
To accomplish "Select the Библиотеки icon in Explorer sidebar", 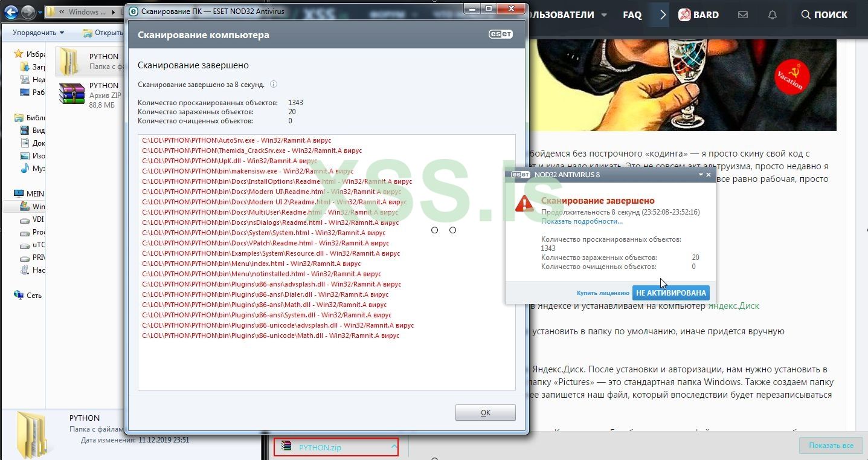I will 19,118.
